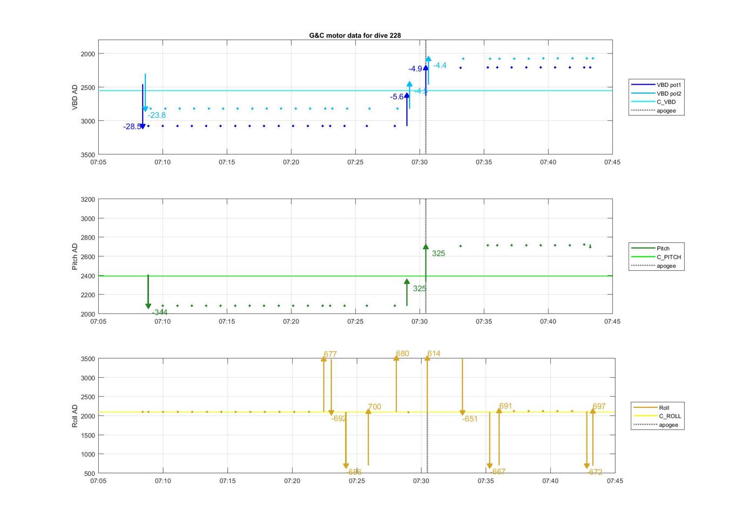
Task: Click the '3200' tick on the Pitch axis
Action: [x=87, y=200]
